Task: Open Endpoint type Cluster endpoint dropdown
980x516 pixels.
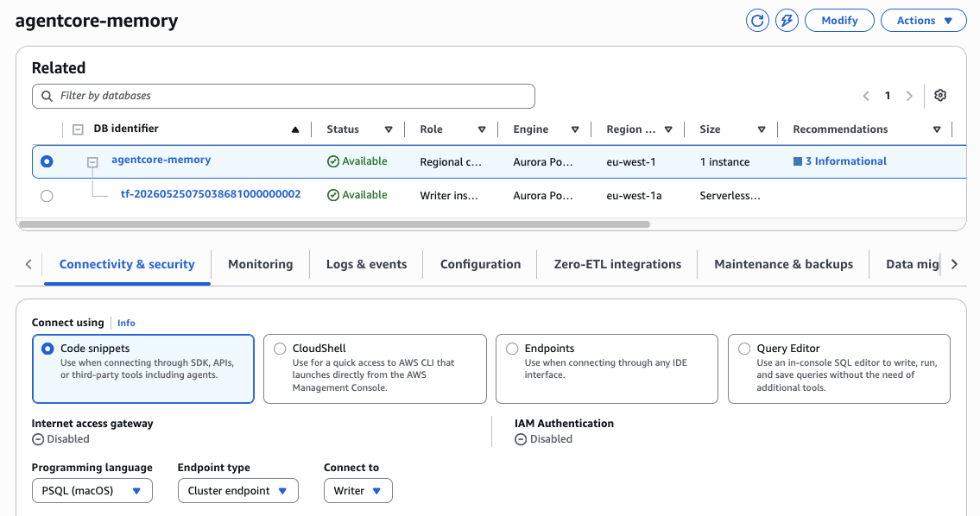Action: point(238,490)
